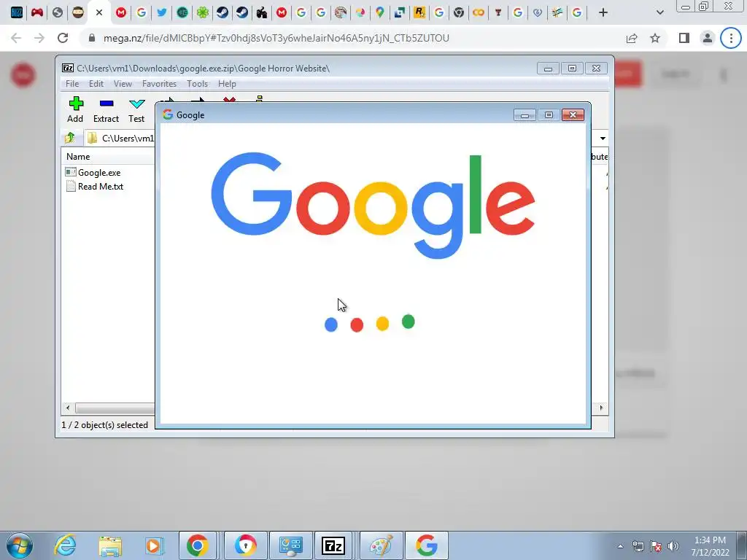Switch to Google app taskbar button
The width and height of the screenshot is (747, 560).
426,545
